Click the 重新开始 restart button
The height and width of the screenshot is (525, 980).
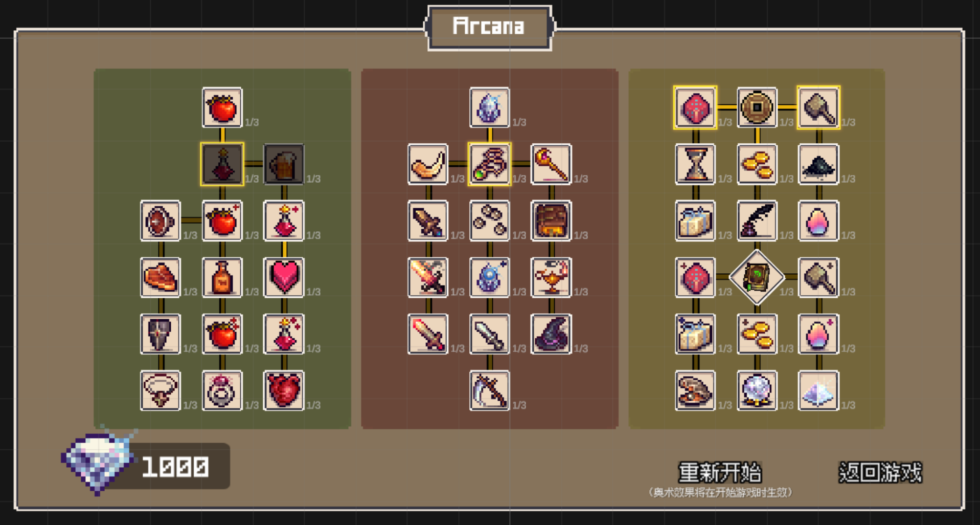coord(720,472)
